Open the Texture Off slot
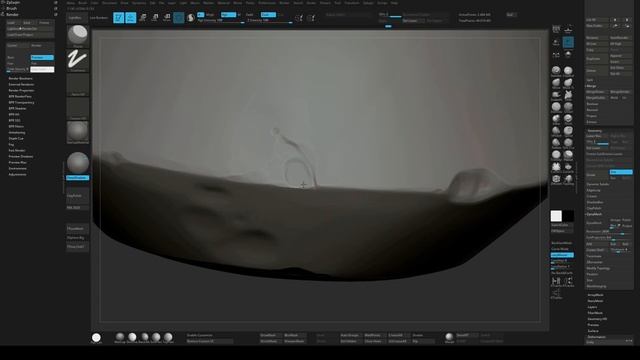The height and width of the screenshot is (360, 640). [78, 109]
